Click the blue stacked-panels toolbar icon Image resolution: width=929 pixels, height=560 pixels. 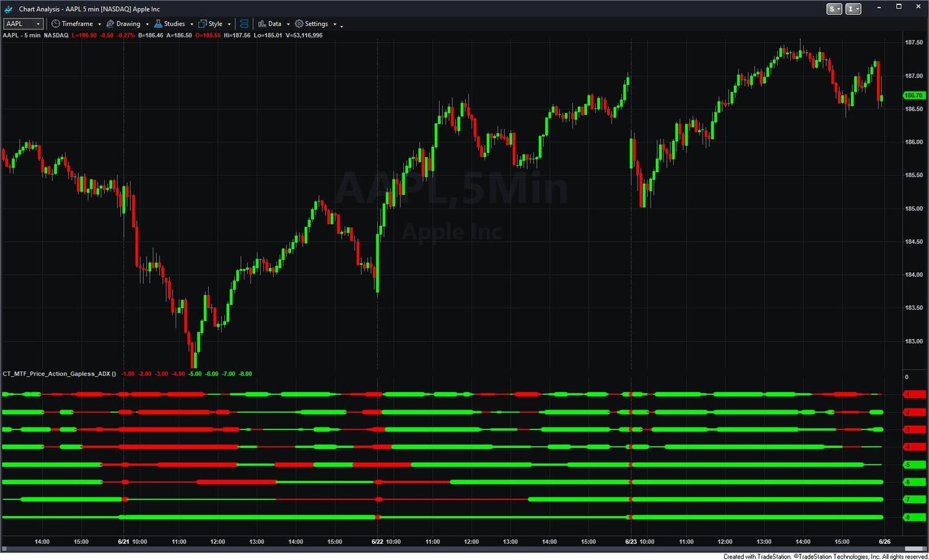(x=244, y=24)
